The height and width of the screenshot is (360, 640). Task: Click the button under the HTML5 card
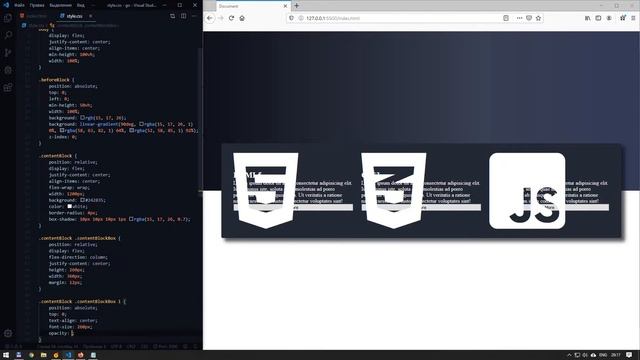click(x=293, y=208)
